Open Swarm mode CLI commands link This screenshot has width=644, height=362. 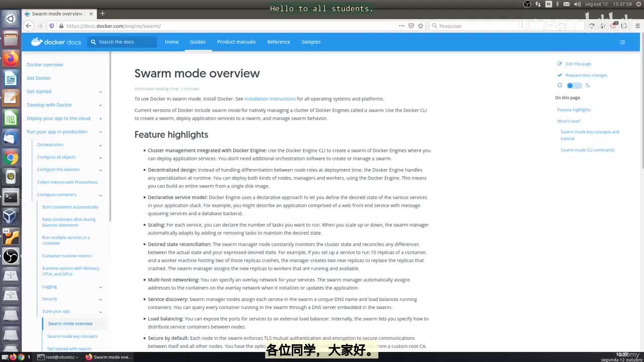click(x=587, y=150)
